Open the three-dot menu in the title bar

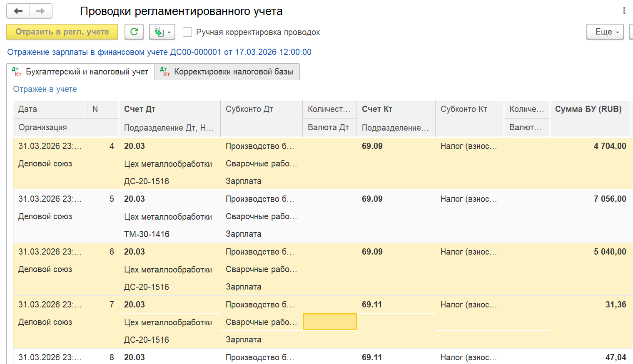(x=624, y=11)
